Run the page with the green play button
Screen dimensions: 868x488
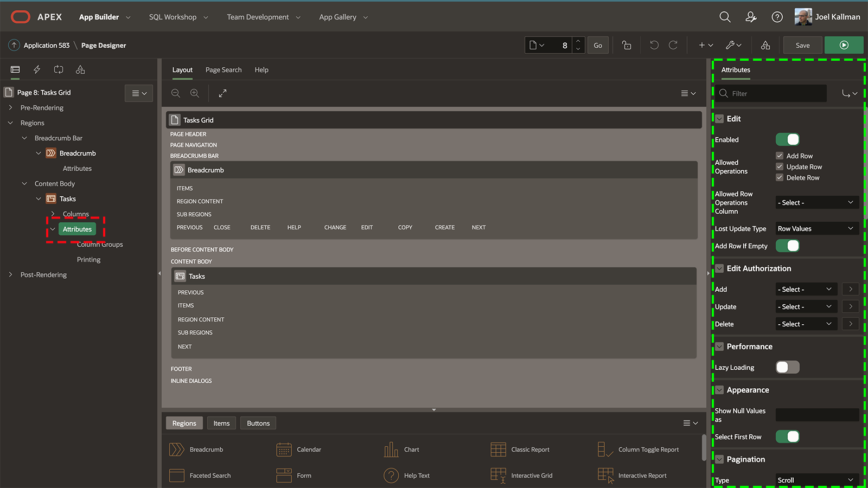coord(844,45)
